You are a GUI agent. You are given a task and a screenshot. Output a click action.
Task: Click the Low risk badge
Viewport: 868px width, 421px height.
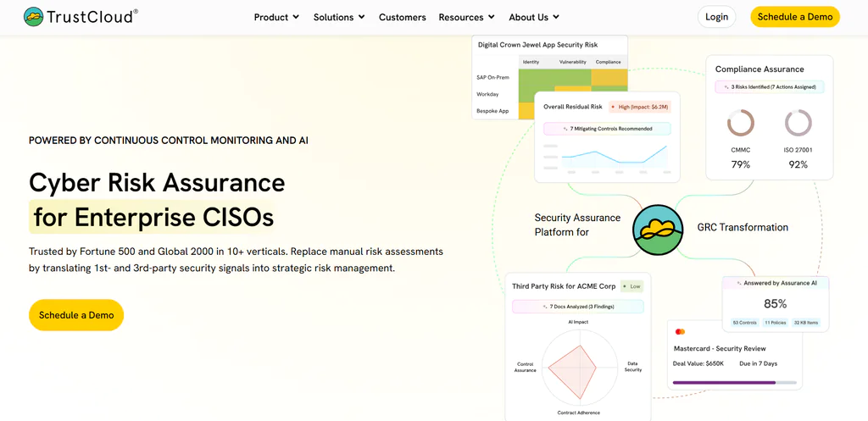coord(632,286)
